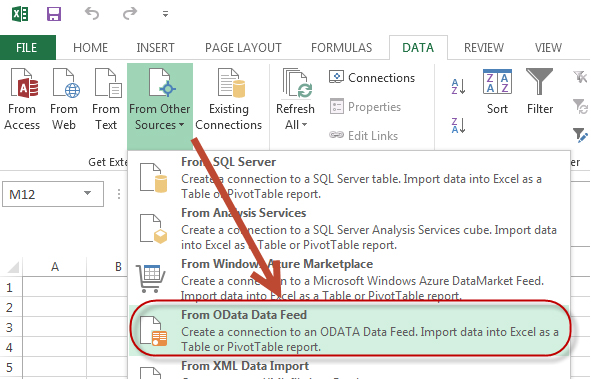591x379 pixels.
Task: Switch to the PAGE LAYOUT tab
Action: (243, 47)
